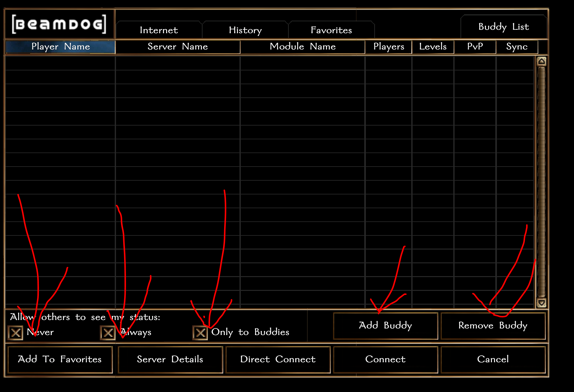Click the vertical scrollbar track
Screen dimensions: 574x392
click(x=542, y=182)
